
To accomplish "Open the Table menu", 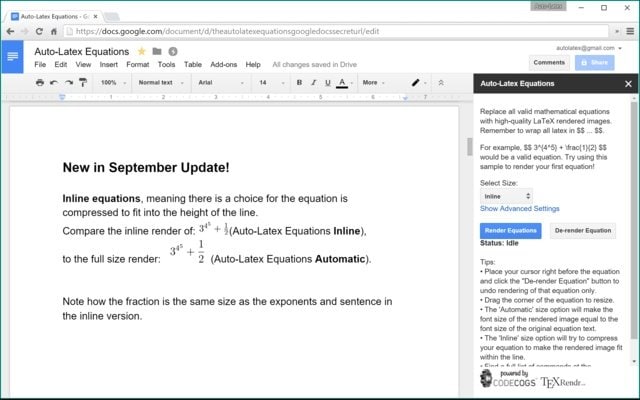I will [193, 64].
